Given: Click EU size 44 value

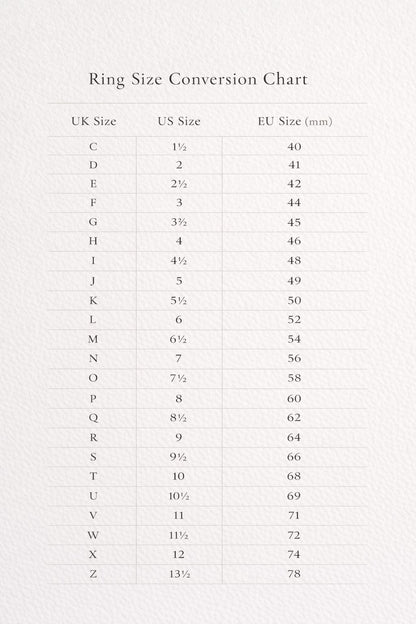Looking at the screenshot, I should [294, 203].
